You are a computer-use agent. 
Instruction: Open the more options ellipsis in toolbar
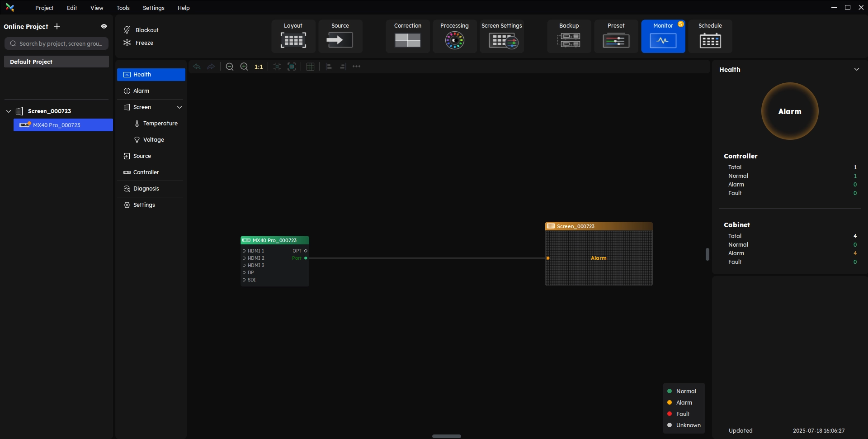357,67
